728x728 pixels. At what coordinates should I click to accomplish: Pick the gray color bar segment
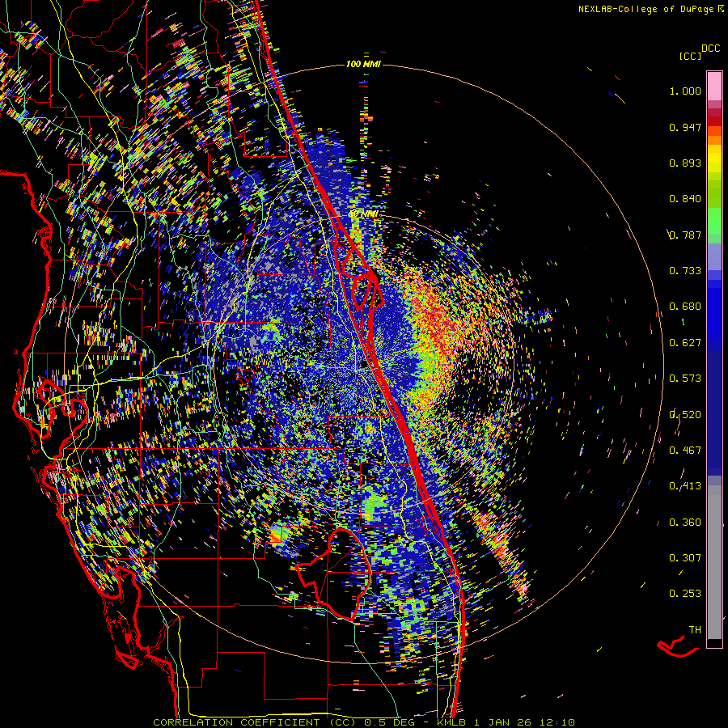pyautogui.click(x=714, y=562)
